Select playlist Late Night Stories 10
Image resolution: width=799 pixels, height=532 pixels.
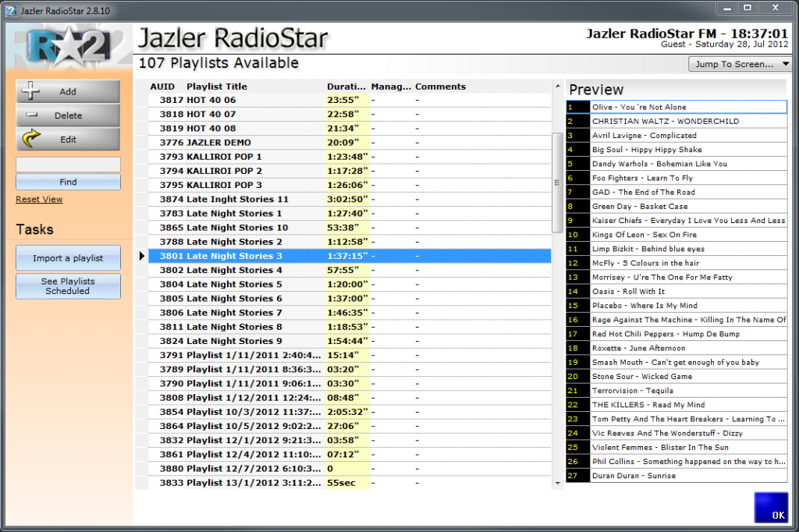[350, 228]
